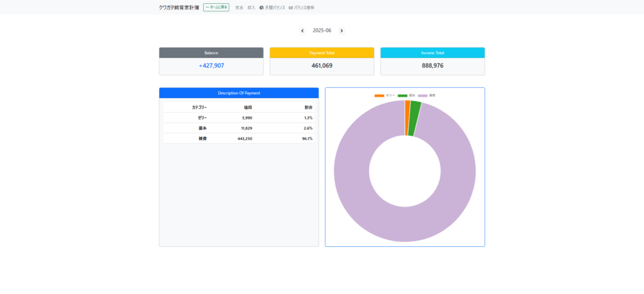
Task: Click the 888,976 income total value
Action: (433, 65)
